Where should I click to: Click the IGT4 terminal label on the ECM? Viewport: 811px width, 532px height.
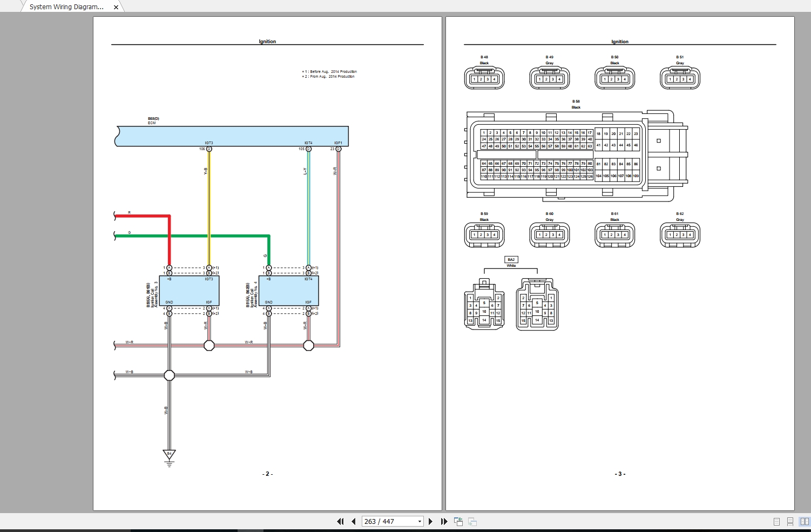click(x=308, y=143)
